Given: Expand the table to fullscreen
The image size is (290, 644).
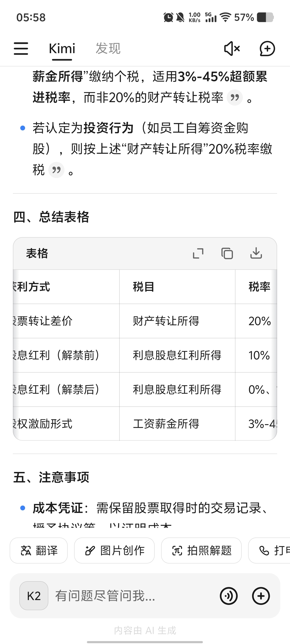Looking at the screenshot, I should 198,253.
